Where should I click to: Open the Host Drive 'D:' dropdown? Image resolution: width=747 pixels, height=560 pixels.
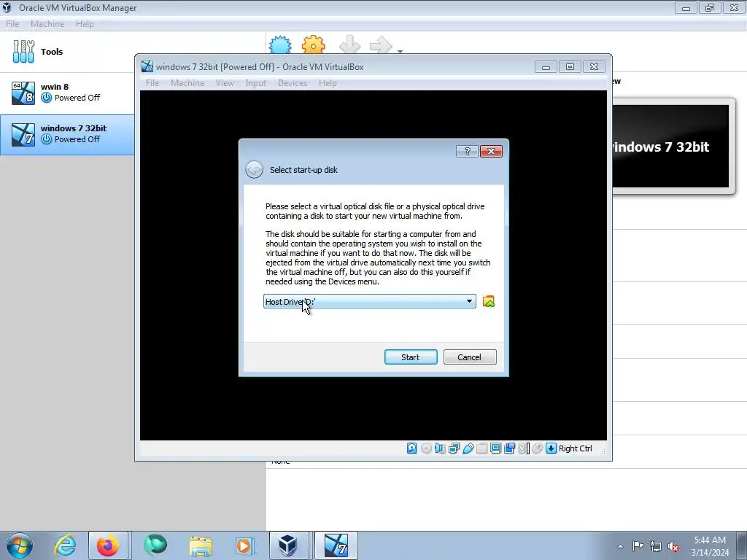[370, 301]
